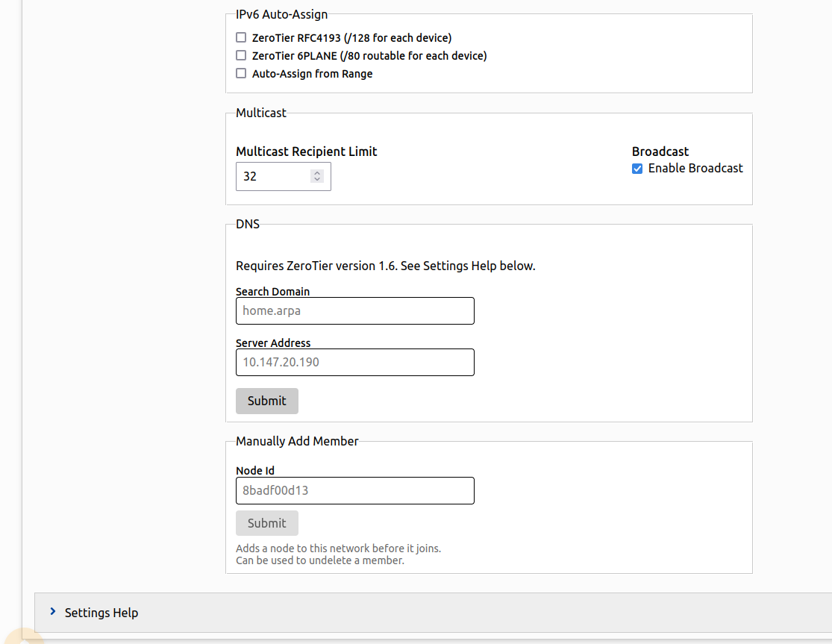
Task: Submit the DNS settings
Action: pyautogui.click(x=267, y=401)
